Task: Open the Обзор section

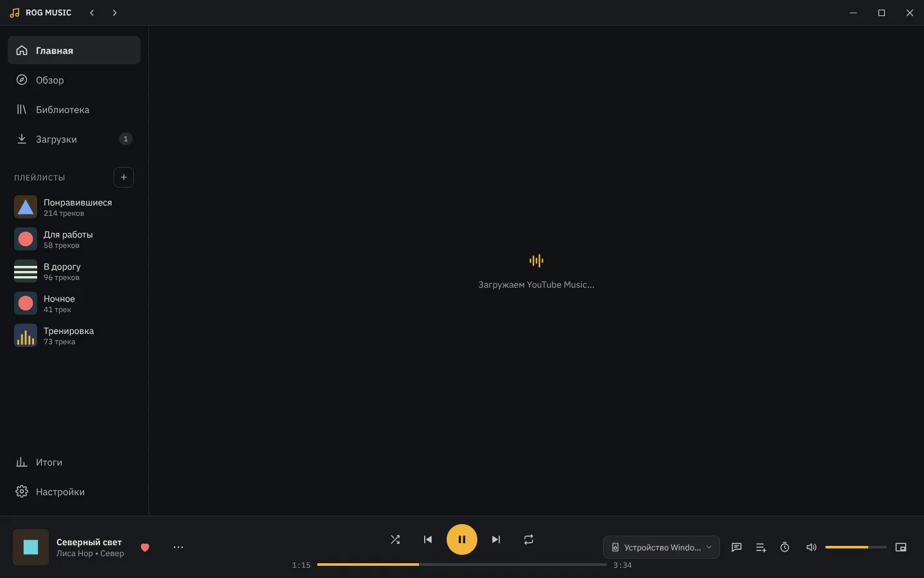Action: pos(74,80)
